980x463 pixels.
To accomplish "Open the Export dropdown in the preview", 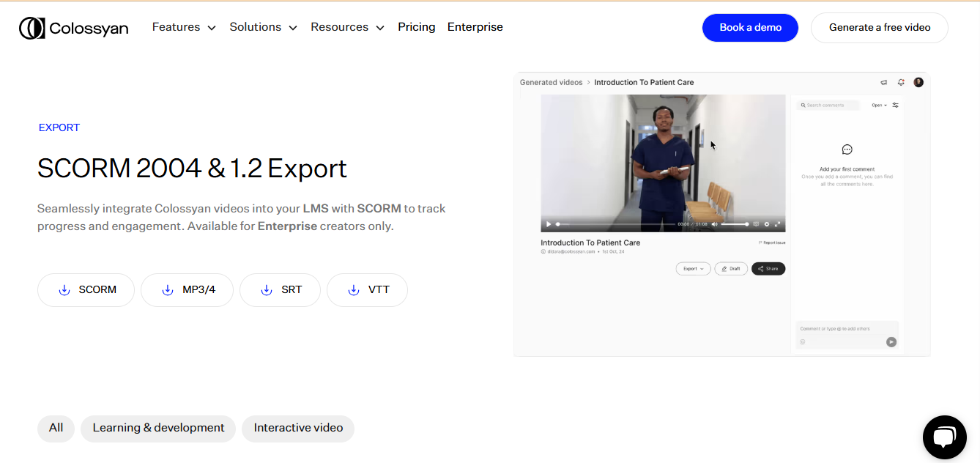I will click(x=693, y=269).
